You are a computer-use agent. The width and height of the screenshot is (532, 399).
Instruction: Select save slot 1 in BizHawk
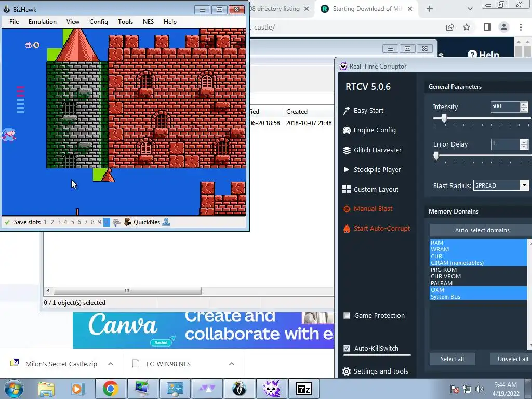pyautogui.click(x=46, y=222)
